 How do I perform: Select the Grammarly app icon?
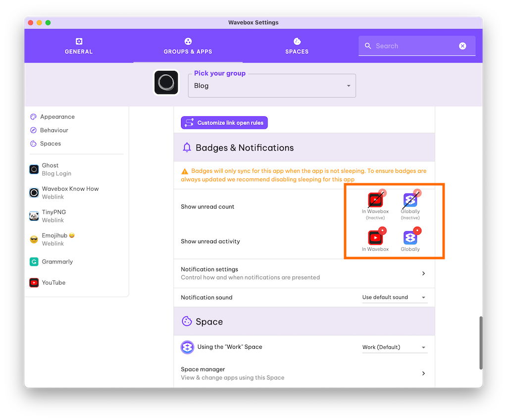(x=34, y=262)
